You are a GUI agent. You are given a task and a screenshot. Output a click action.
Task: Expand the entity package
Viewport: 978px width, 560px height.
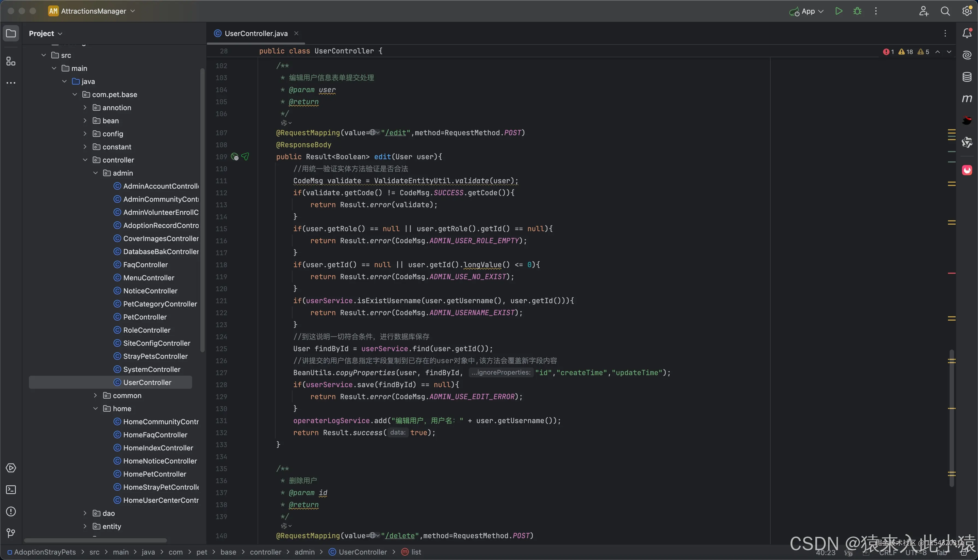(x=85, y=526)
